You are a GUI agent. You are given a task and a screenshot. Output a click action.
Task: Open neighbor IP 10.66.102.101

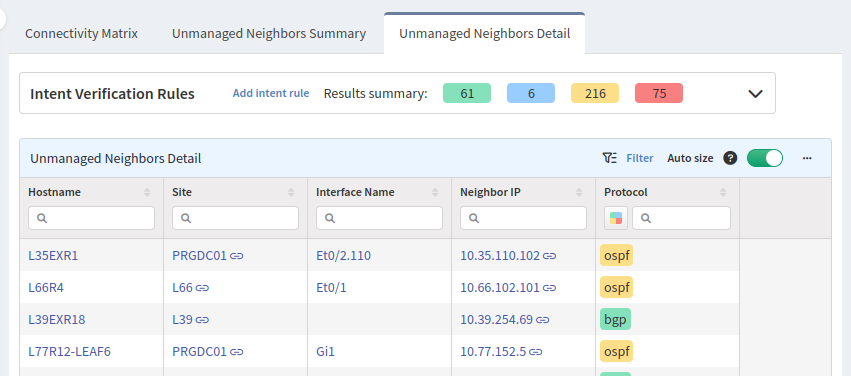500,287
